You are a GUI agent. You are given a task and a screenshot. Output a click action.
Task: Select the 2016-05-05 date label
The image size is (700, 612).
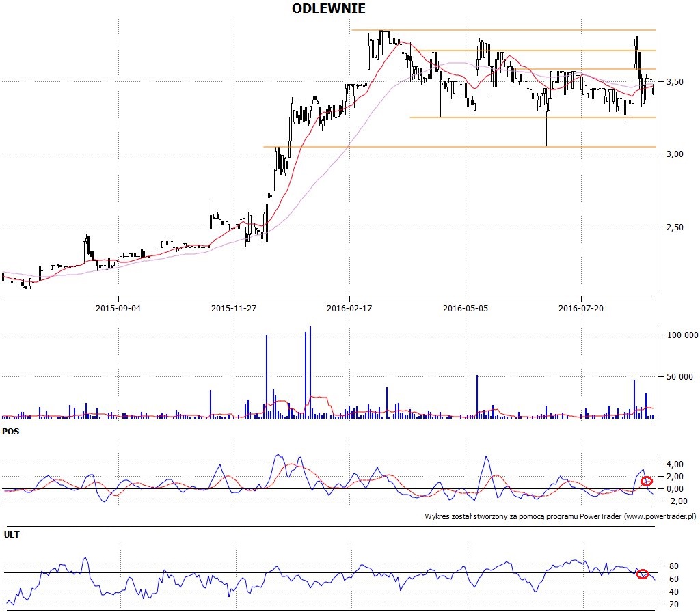(465, 308)
